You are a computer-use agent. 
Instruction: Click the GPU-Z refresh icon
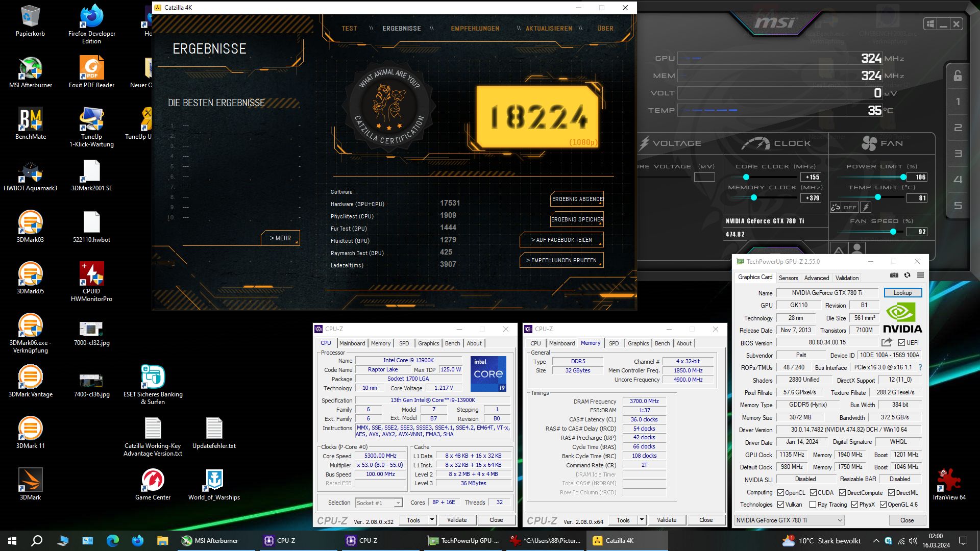(907, 275)
